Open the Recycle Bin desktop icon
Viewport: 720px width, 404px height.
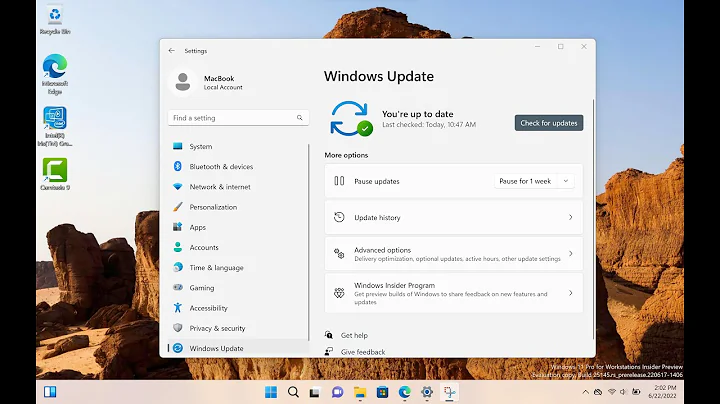[55, 21]
